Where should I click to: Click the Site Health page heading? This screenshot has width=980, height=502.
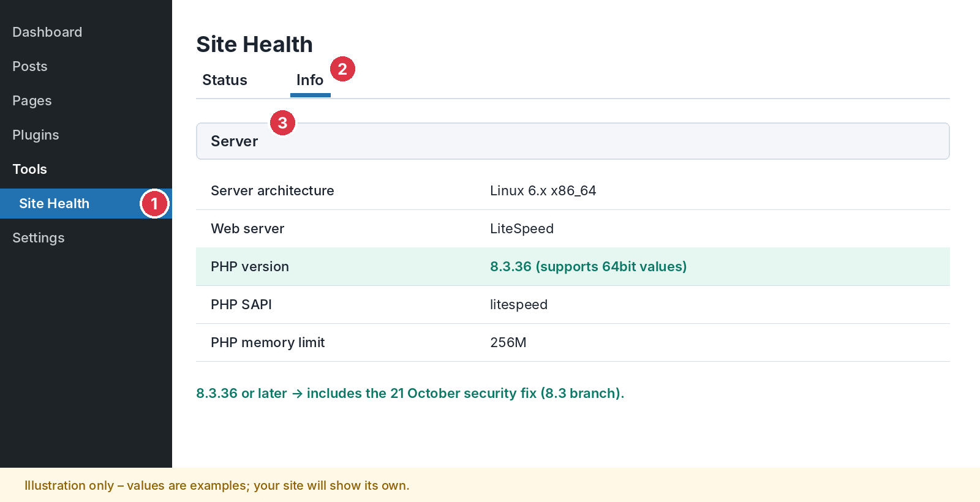(x=254, y=45)
